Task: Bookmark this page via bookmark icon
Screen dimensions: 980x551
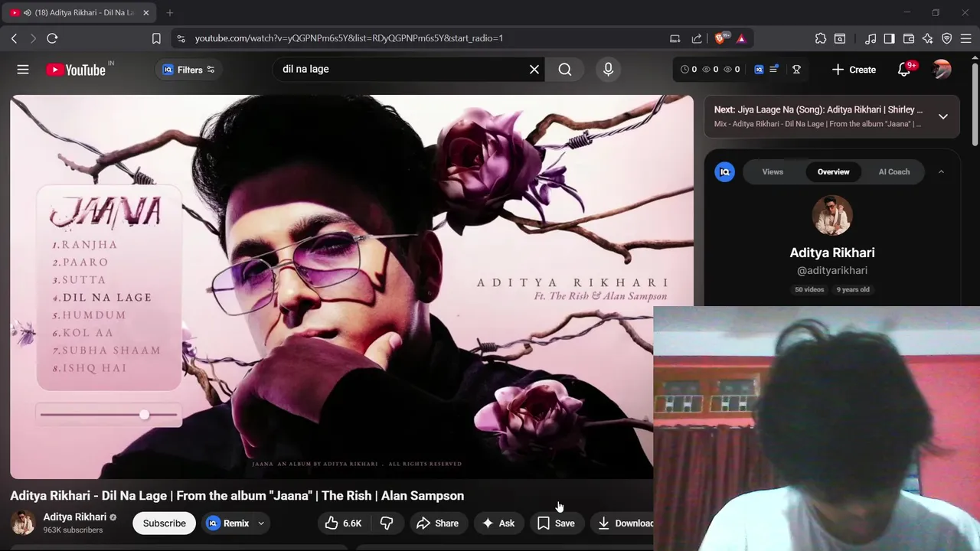Action: pos(156,38)
